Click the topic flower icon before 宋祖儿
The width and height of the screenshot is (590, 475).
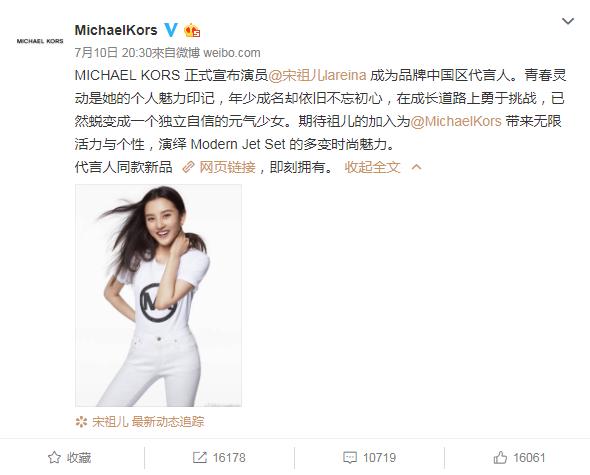81,422
